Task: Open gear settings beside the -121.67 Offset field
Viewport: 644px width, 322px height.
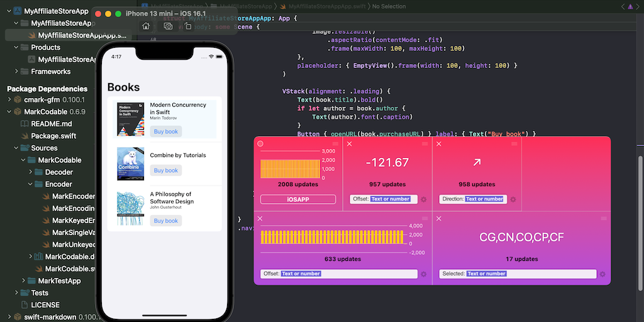Action: (x=423, y=199)
